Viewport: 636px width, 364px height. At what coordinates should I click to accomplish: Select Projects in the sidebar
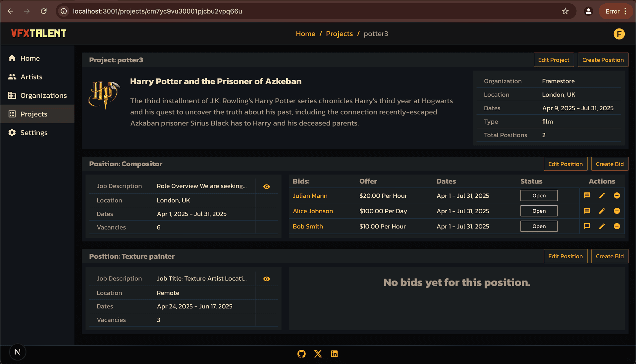(x=37, y=114)
